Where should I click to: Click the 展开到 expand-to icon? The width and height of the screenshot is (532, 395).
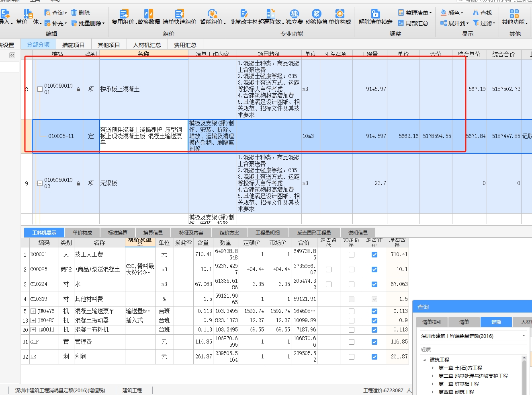444,23
